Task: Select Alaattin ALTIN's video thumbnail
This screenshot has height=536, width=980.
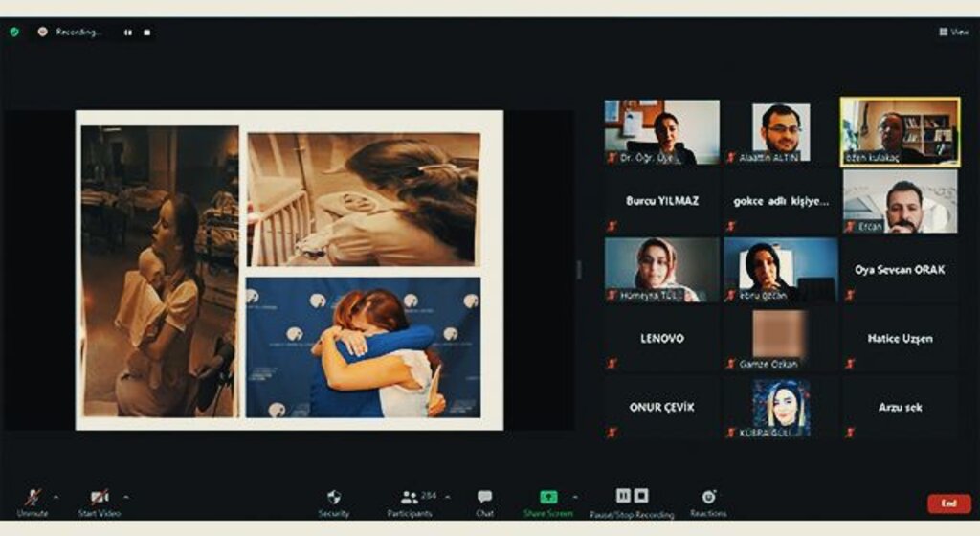Action: [780, 131]
